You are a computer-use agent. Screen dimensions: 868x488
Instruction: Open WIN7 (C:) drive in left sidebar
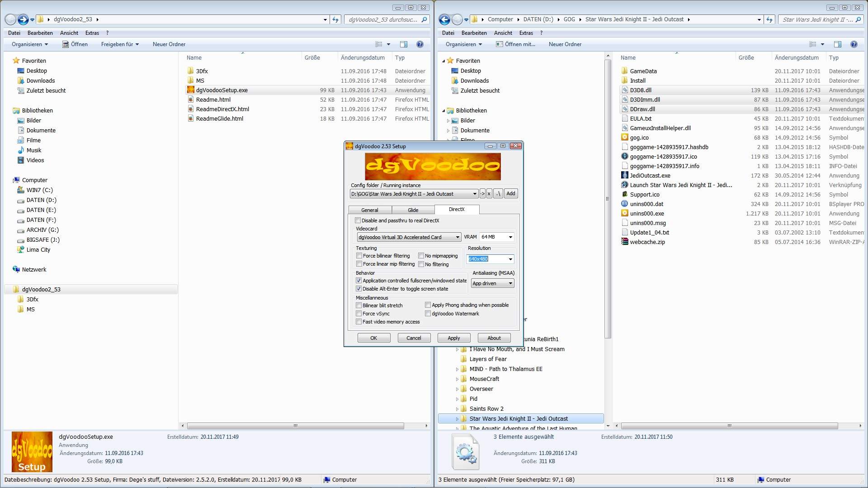pos(39,190)
